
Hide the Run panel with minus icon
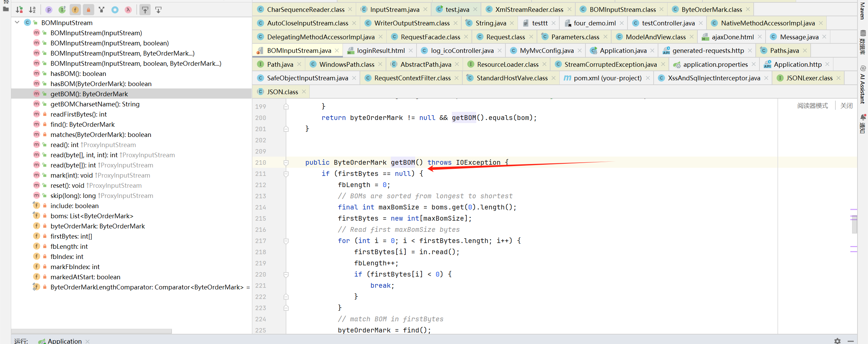point(851,341)
